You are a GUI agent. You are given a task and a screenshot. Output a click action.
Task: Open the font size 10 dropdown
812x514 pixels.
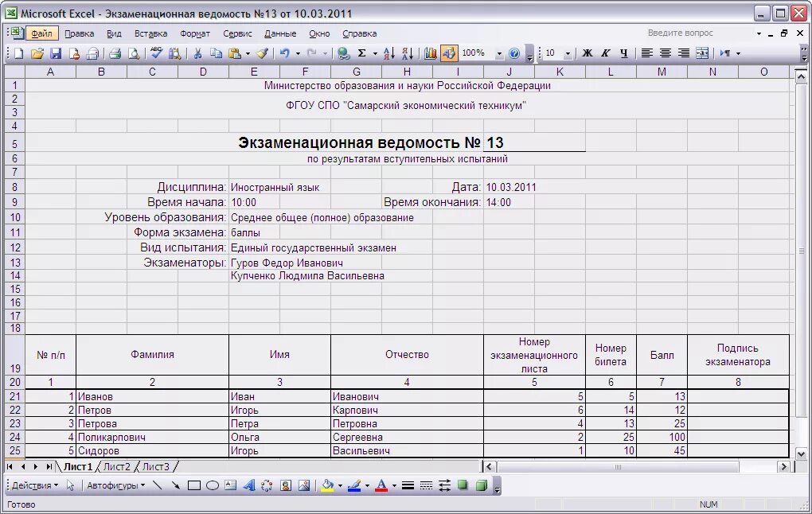(x=568, y=53)
